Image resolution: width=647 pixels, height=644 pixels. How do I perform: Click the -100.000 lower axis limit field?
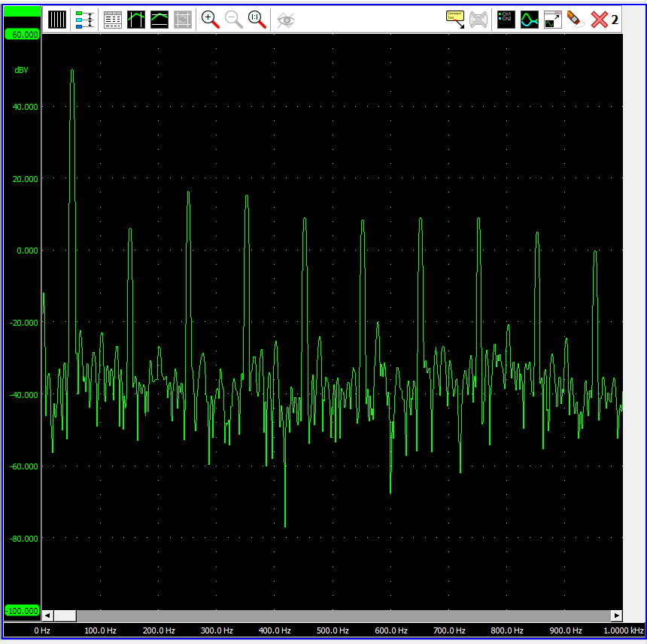23,611
